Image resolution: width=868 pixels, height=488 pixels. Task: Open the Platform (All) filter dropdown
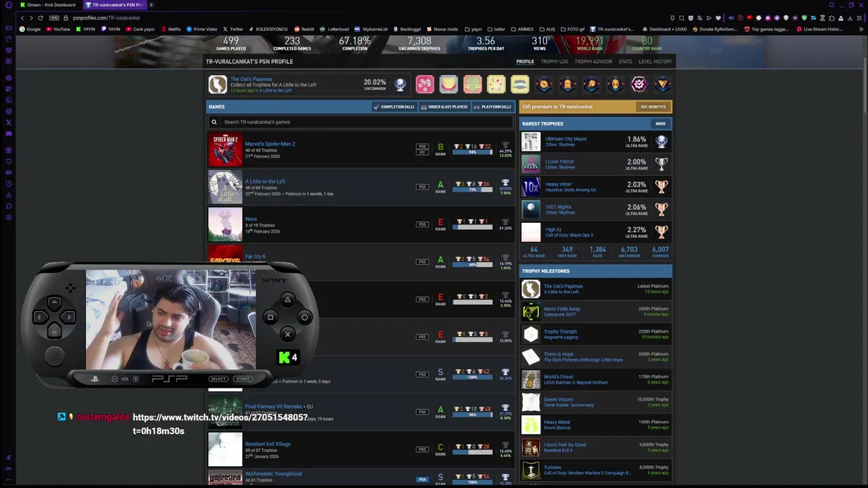492,106
